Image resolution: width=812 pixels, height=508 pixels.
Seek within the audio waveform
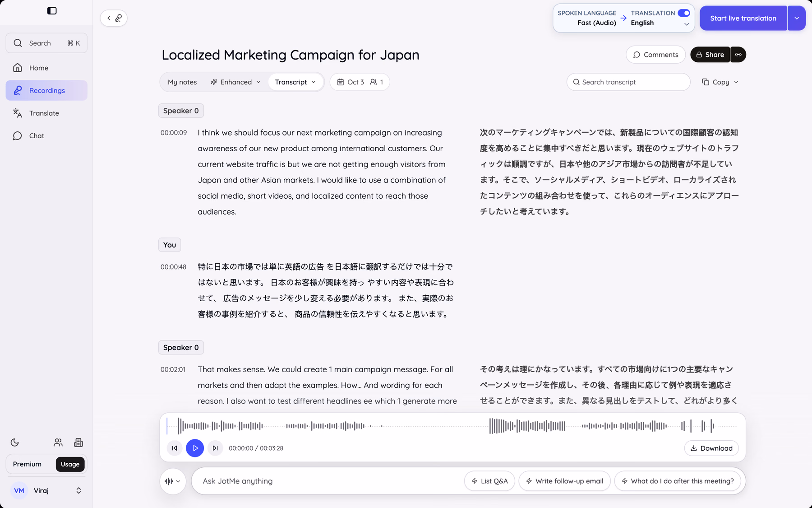click(x=452, y=426)
